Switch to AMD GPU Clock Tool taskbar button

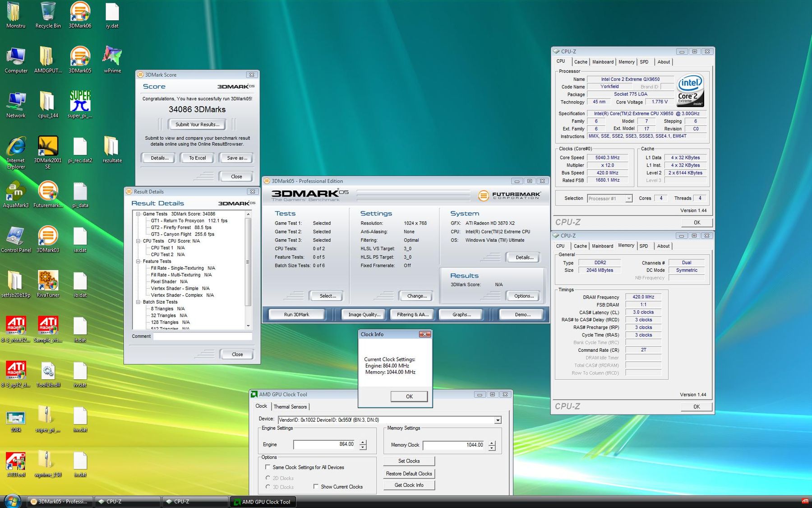click(262, 502)
